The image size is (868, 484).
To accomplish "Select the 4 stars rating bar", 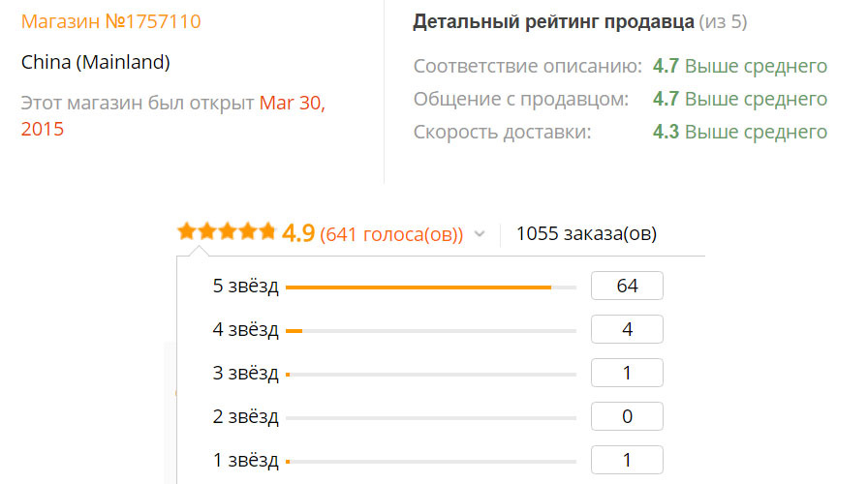I will pyautogui.click(x=430, y=331).
